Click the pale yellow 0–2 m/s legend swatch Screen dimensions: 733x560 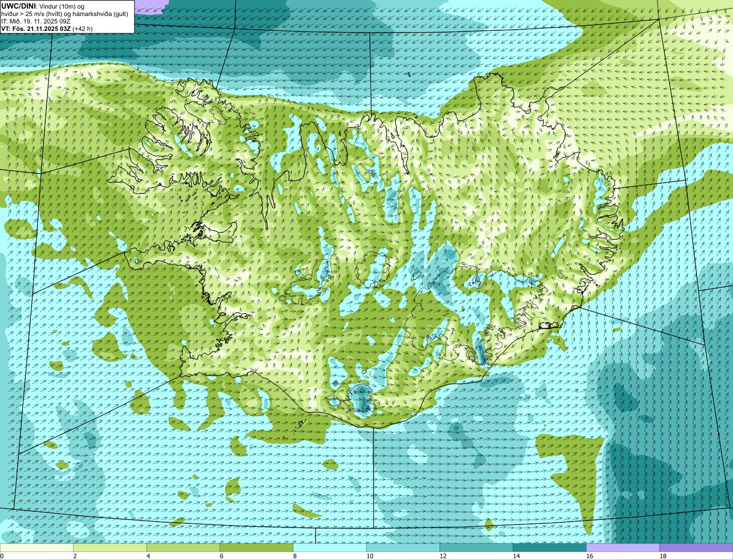(x=37, y=548)
